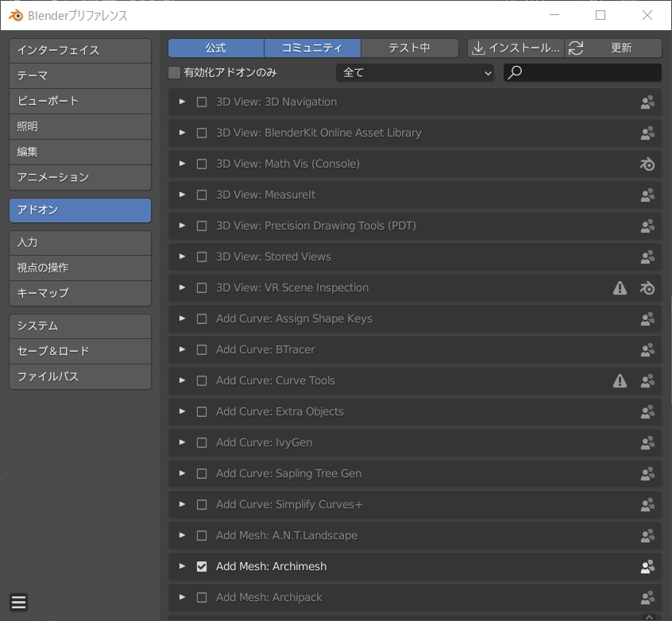Click community icon on Stored Views row
This screenshot has height=621, width=672.
tap(647, 256)
